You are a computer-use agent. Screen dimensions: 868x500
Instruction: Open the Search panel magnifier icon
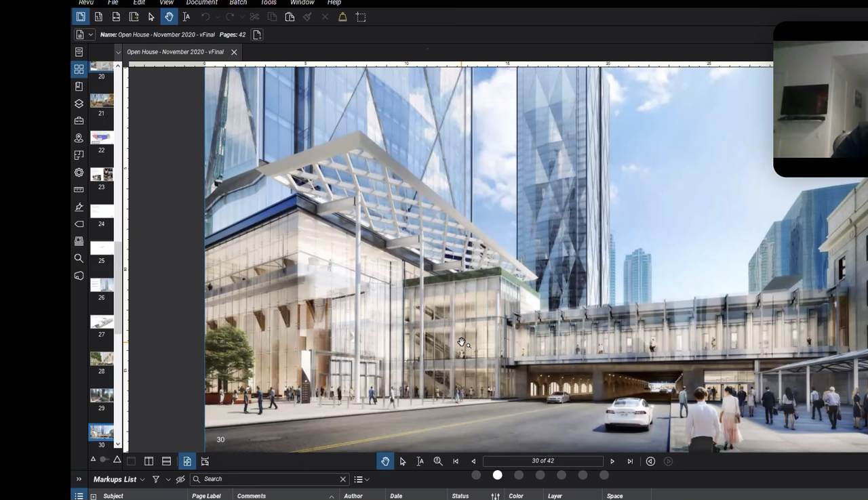[79, 258]
